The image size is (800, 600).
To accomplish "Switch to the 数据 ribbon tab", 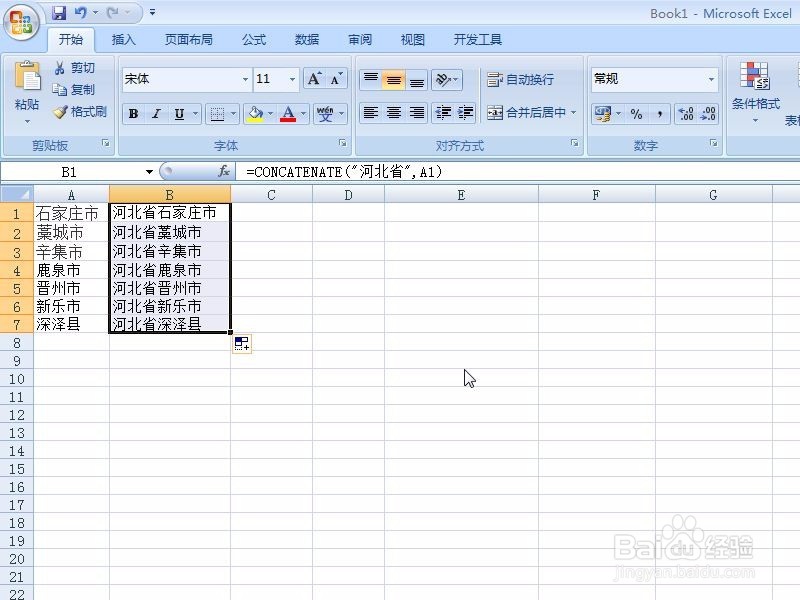I will click(x=306, y=40).
